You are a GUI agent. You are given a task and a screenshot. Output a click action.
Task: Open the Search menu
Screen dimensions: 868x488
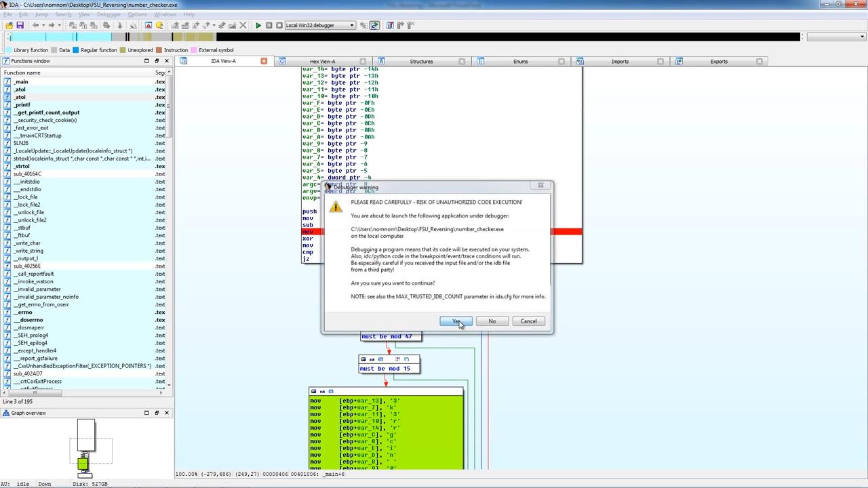point(63,14)
